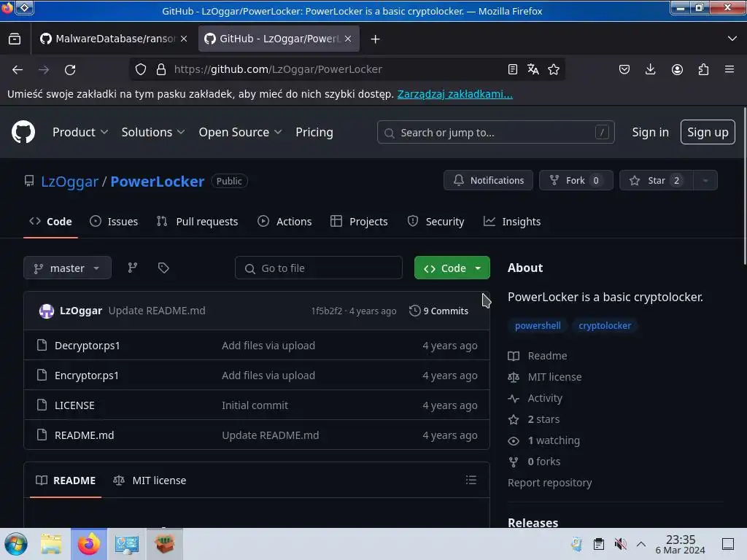The image size is (747, 560).
Task: Go back with the browser back arrow
Action: (18, 69)
